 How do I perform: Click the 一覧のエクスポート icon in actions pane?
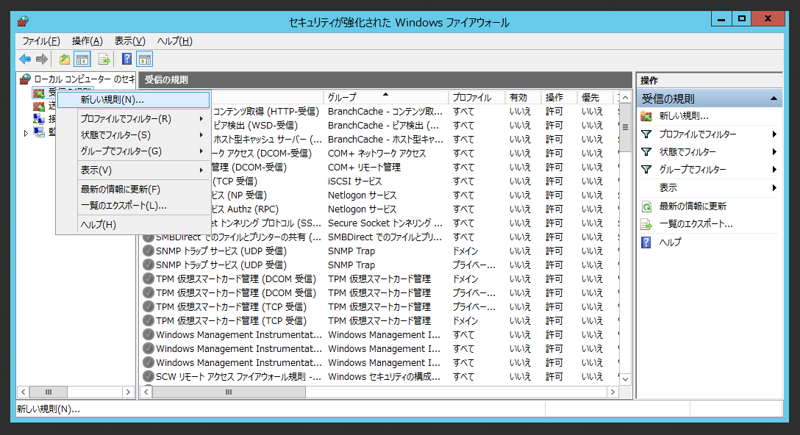point(646,224)
